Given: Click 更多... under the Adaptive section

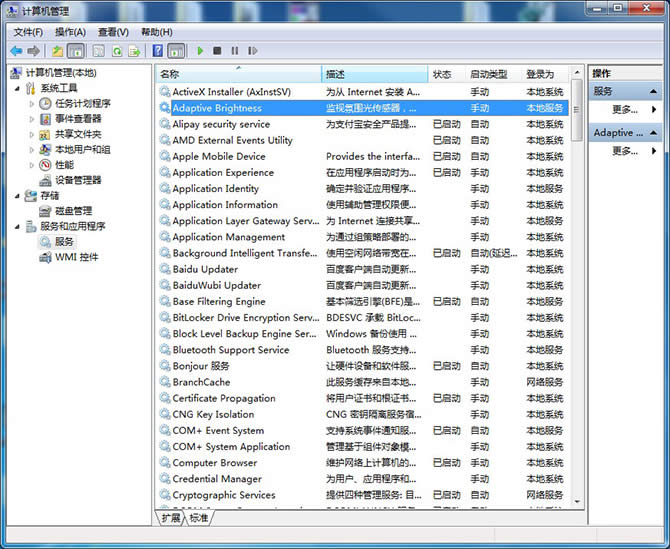Looking at the screenshot, I should pos(624,151).
